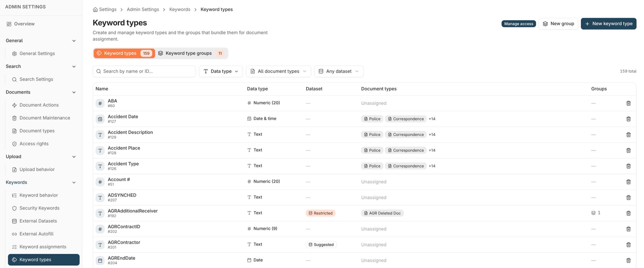Collapse the Documents sidebar section
Viewport: 644px width, 268px height.
tap(74, 92)
